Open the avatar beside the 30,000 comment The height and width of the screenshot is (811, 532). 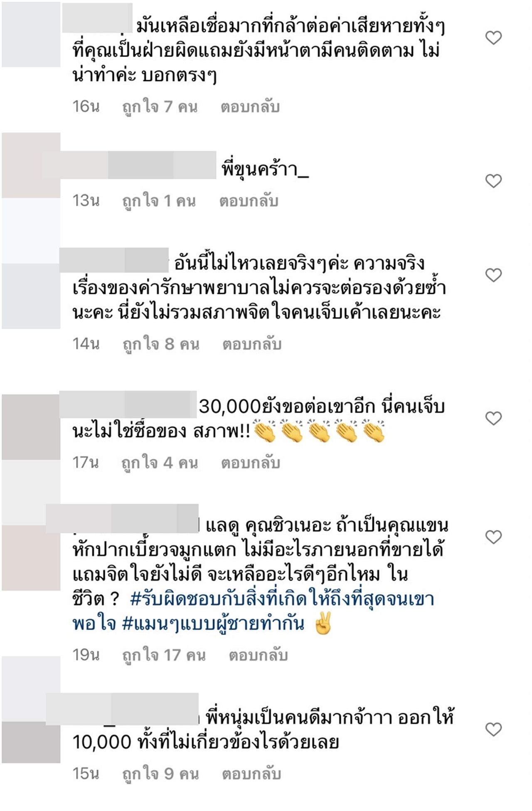tap(31, 427)
